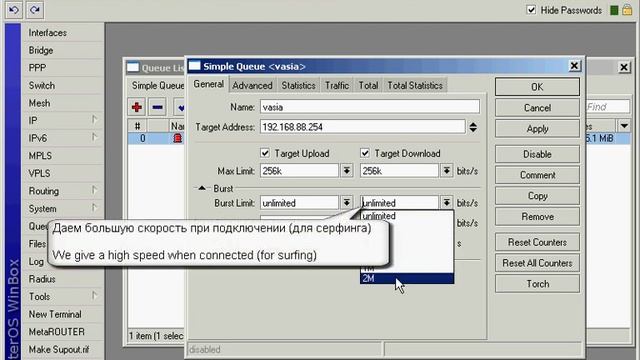This screenshot has width=640, height=360.
Task: Switch to the Traffic tab
Action: click(x=337, y=85)
